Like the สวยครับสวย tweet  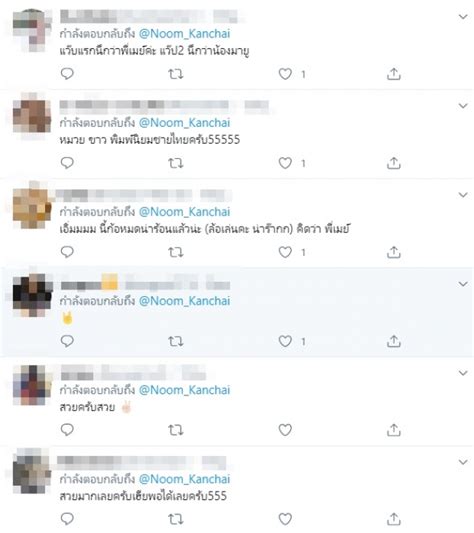pos(285,430)
